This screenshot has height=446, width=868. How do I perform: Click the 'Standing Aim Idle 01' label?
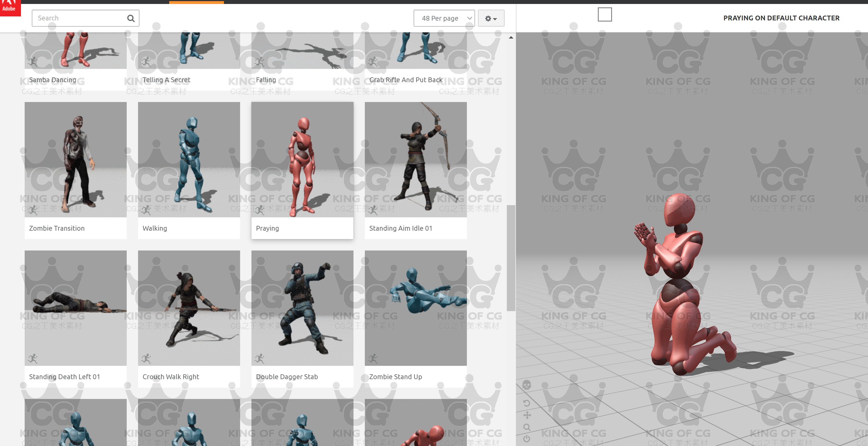pyautogui.click(x=401, y=228)
